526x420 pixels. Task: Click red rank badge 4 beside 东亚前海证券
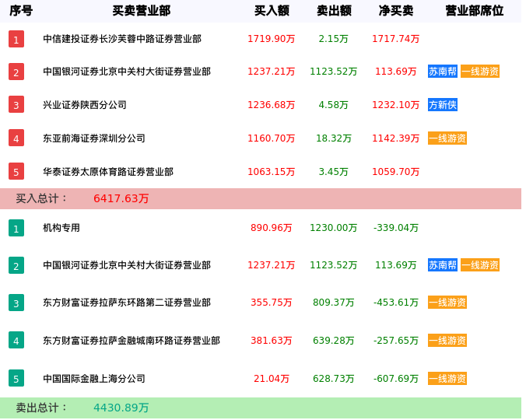click(16, 138)
